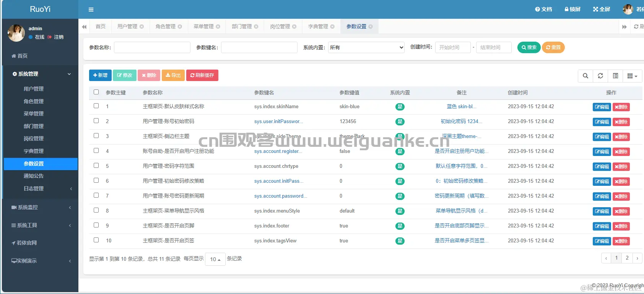
Task: Click the 结束时间 date field
Action: click(494, 47)
